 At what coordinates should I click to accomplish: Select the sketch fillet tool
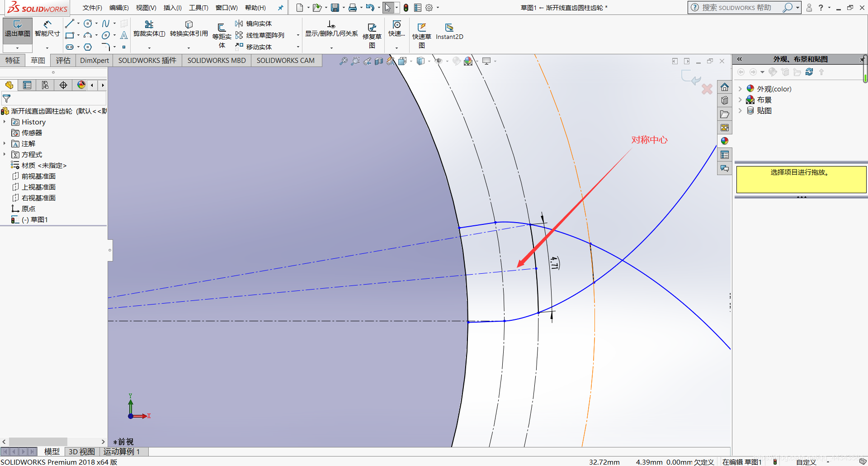(x=106, y=47)
